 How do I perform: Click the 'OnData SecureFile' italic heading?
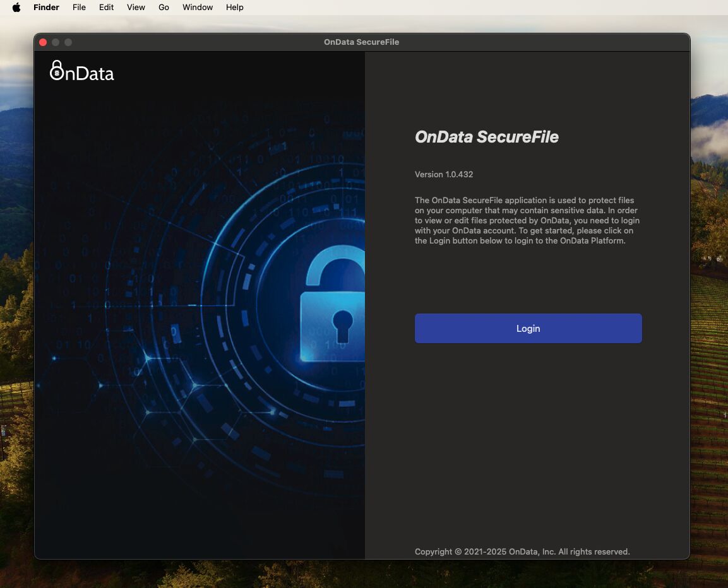tap(486, 137)
